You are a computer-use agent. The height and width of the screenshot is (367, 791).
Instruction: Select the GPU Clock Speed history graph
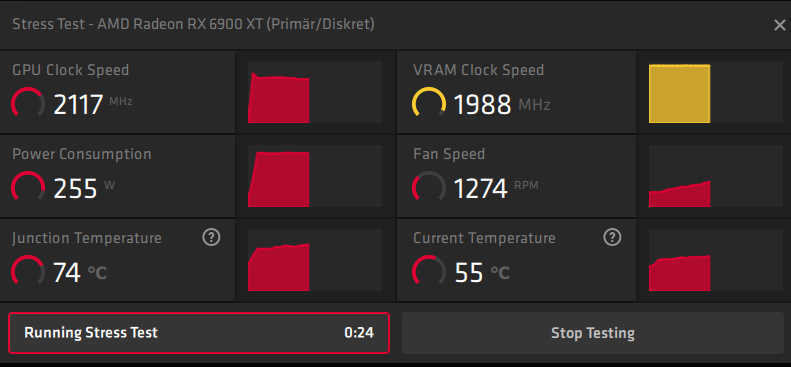coord(315,92)
